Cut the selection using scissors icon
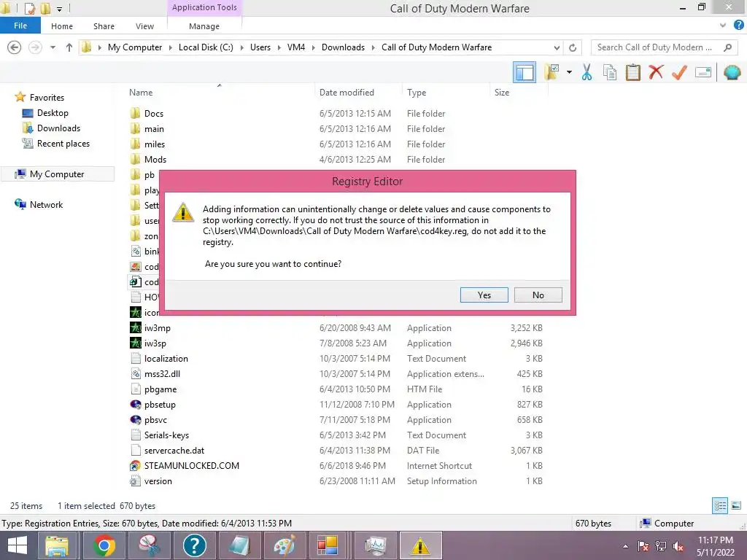 click(587, 72)
